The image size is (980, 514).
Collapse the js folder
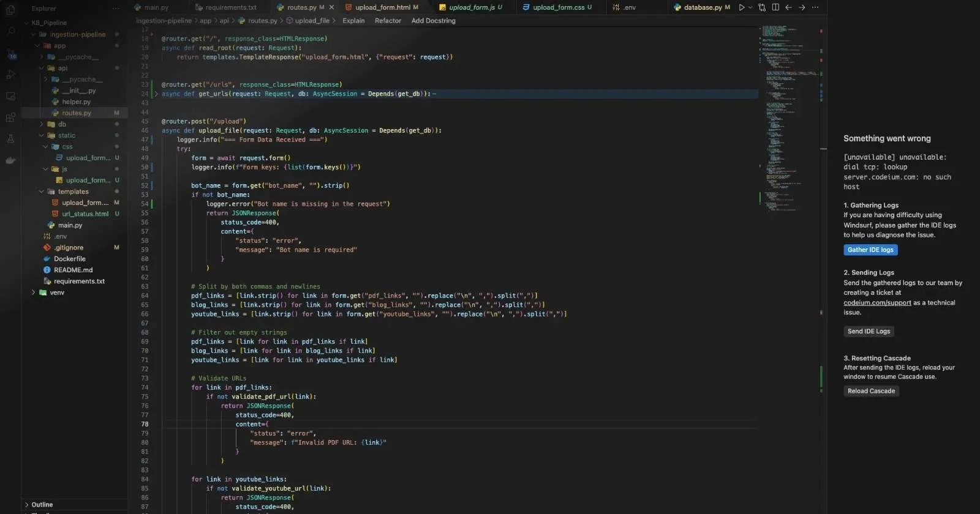(45, 169)
